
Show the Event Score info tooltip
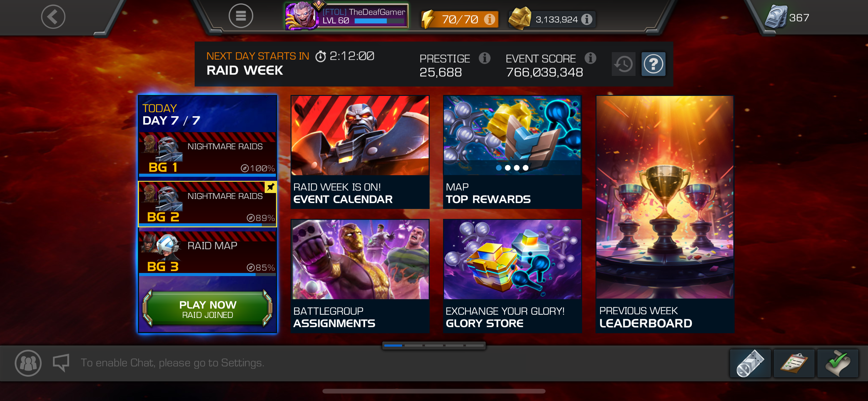(x=590, y=58)
